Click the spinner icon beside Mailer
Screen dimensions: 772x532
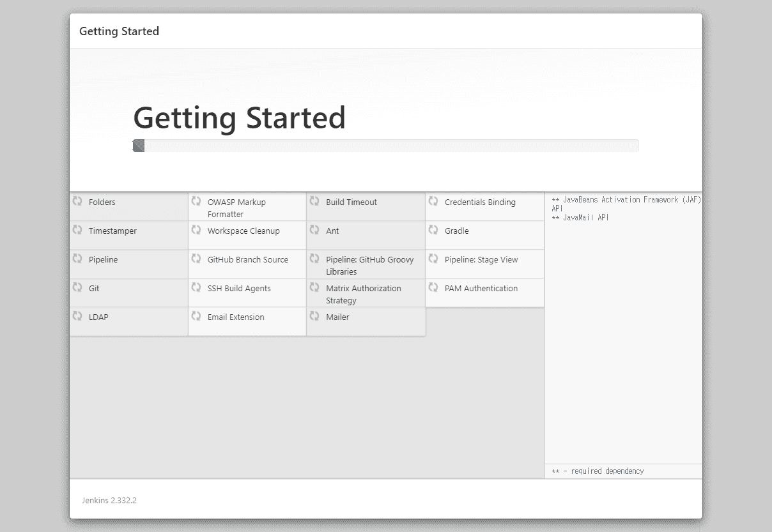[314, 316]
